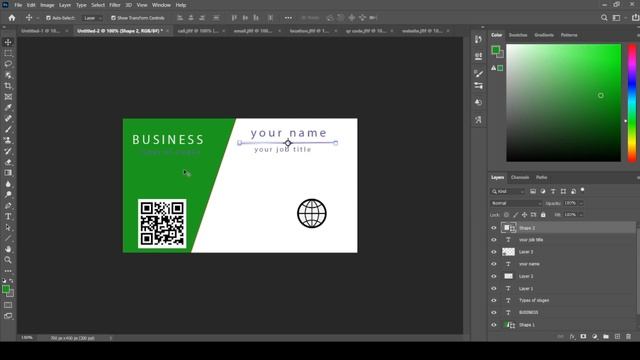Select the Pen tool
Viewport: 640px width, 360px height.
click(x=8, y=206)
